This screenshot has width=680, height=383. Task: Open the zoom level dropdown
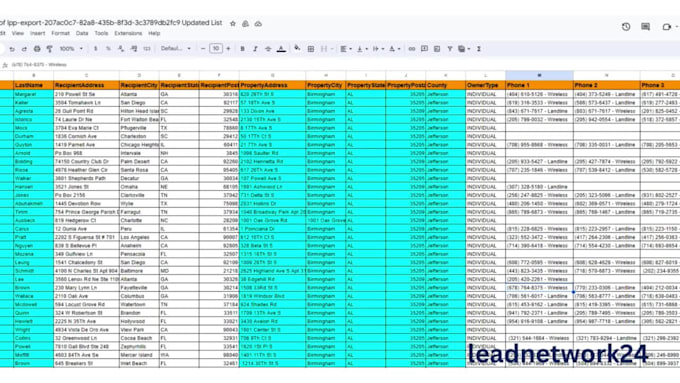(x=71, y=49)
